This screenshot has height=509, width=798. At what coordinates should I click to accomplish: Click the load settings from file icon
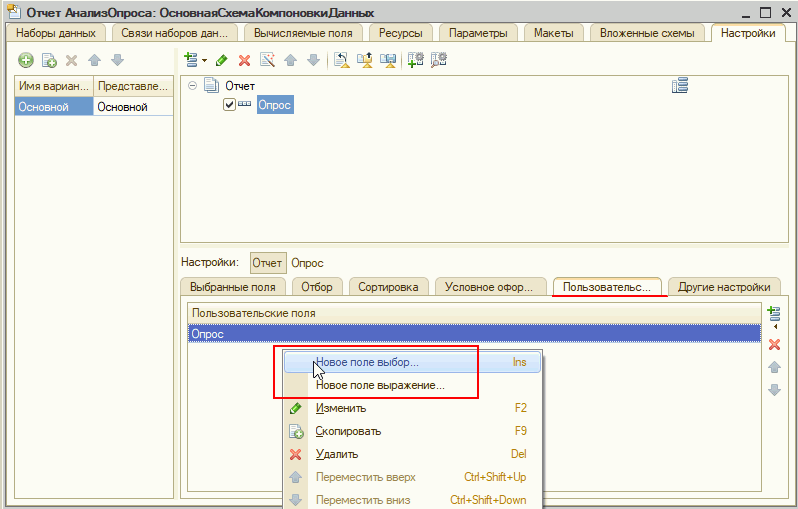coord(364,60)
